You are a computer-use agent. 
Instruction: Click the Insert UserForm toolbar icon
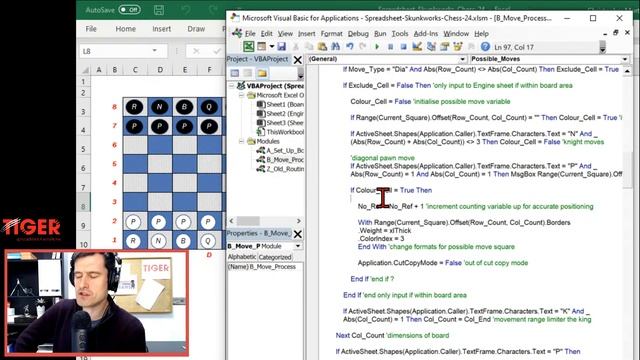point(262,47)
